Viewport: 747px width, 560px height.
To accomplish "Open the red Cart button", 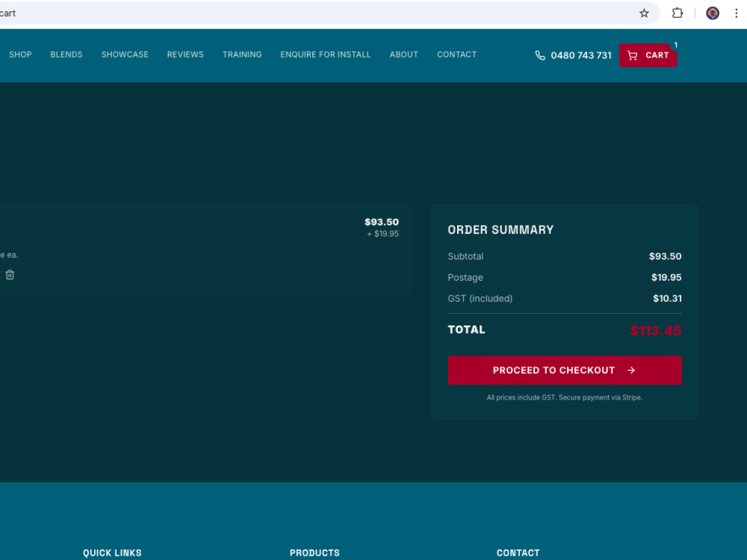I will tap(648, 55).
